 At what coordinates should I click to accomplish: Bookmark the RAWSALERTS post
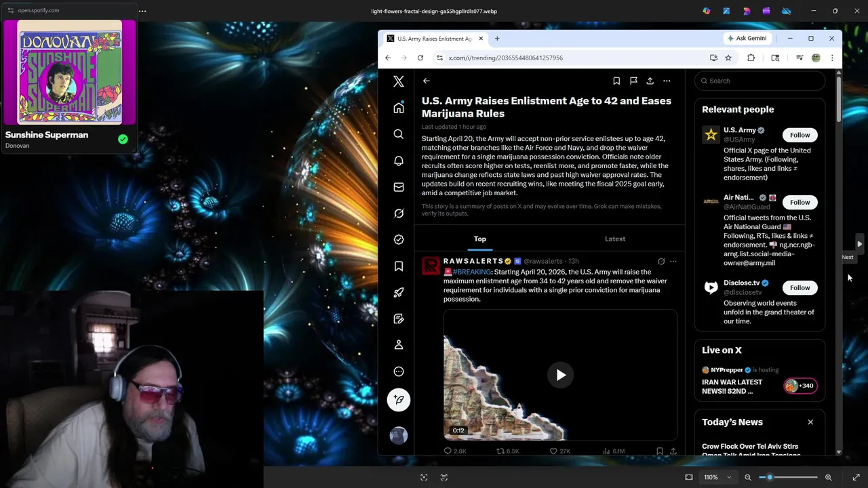pos(659,451)
